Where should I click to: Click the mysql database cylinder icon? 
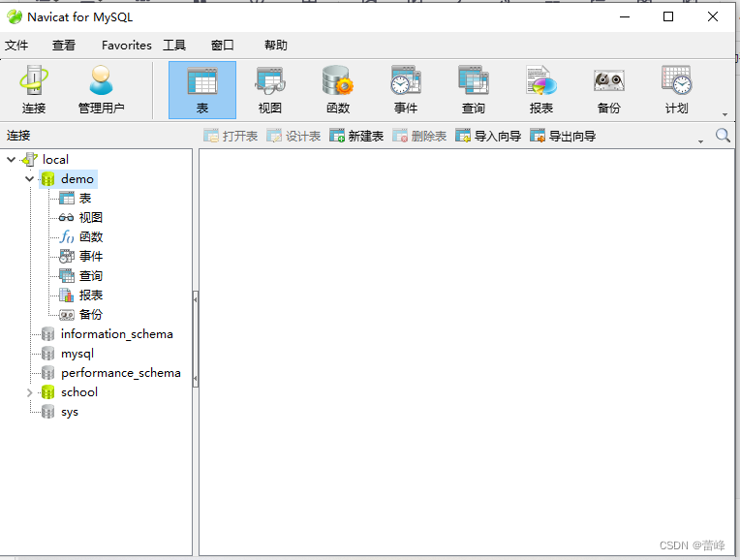click(x=48, y=354)
